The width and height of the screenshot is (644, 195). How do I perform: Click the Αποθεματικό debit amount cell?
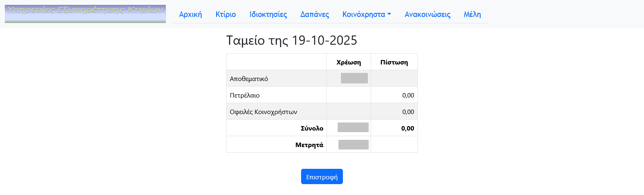tap(354, 78)
